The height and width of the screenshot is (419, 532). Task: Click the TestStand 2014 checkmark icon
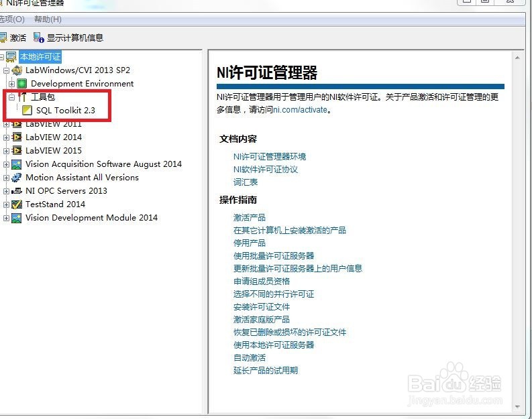coord(17,204)
